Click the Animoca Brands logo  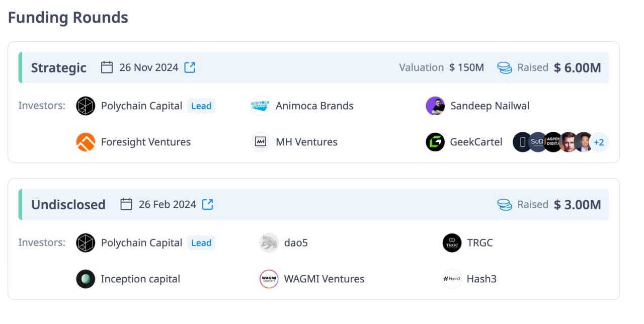click(260, 106)
